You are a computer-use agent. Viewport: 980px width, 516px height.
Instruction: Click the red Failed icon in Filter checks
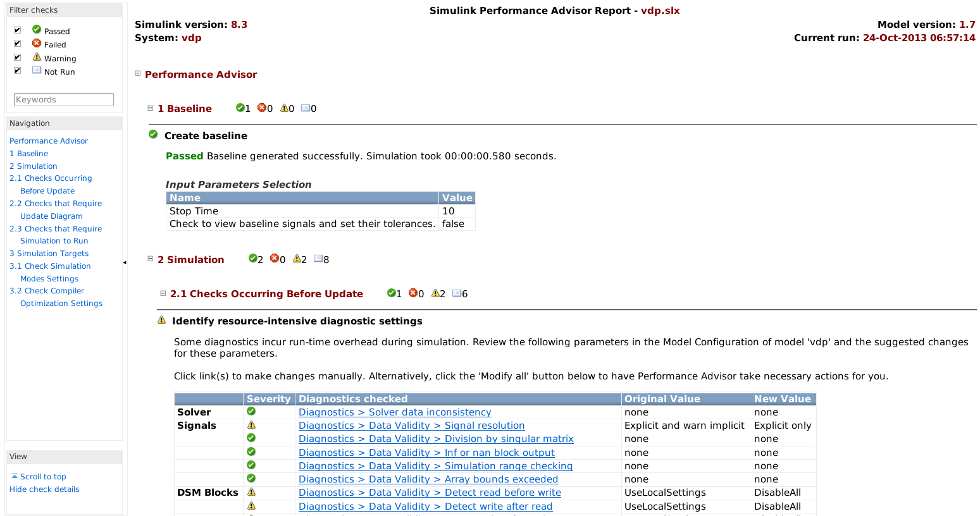tap(37, 43)
